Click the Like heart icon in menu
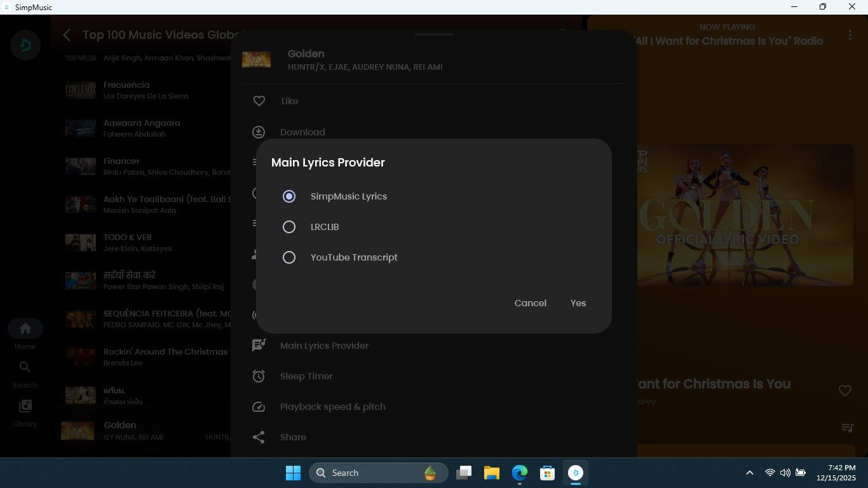This screenshot has width=868, height=488. coord(259,101)
